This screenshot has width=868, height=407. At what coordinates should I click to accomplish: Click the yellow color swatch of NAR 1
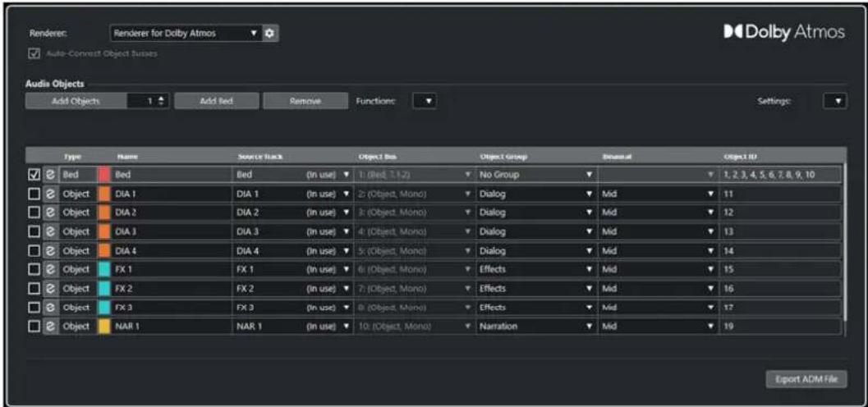(103, 327)
